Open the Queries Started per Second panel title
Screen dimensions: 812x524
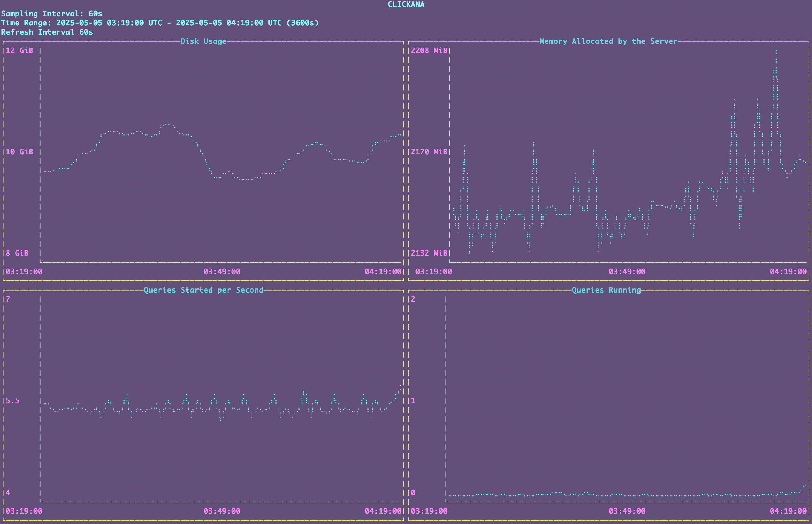pos(203,290)
